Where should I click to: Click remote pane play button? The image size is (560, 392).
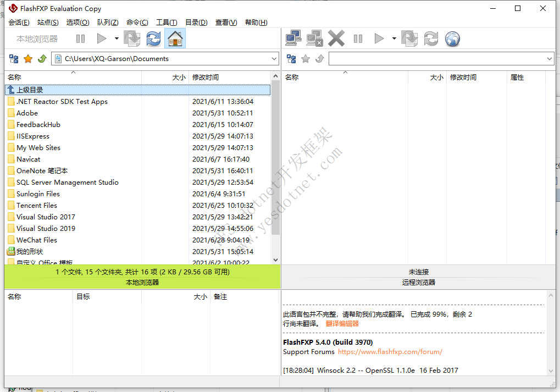click(x=379, y=38)
